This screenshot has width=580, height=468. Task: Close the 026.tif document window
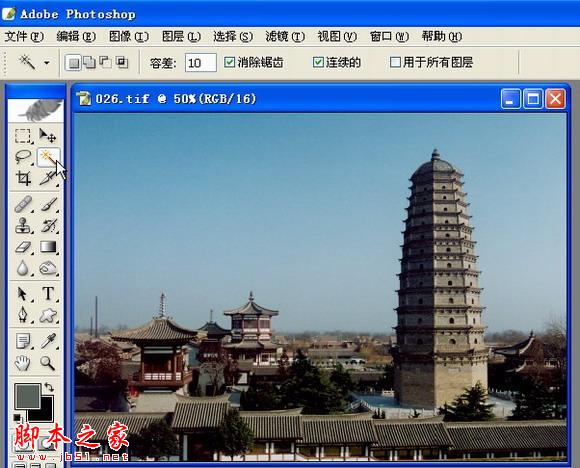coord(555,99)
